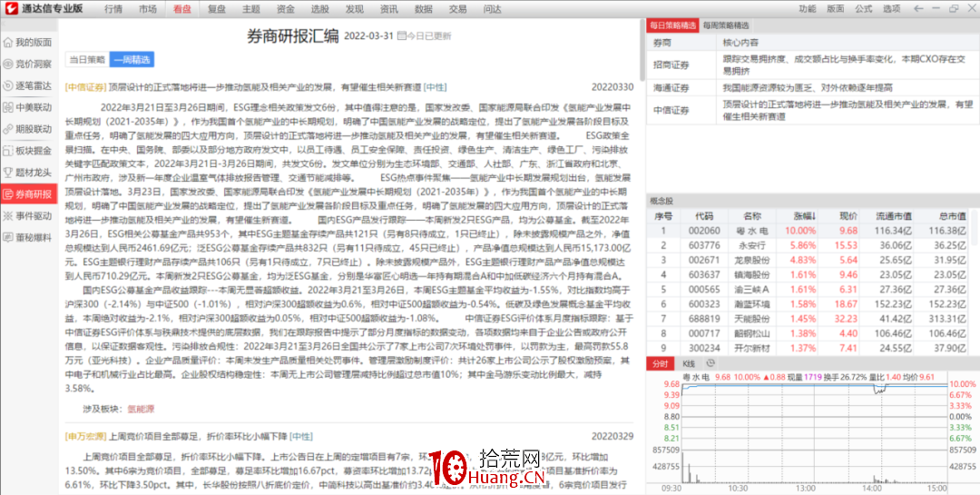Screen dimensions: 980x495
Task: Click the history clock icon beside K线 tab
Action: click(x=710, y=363)
